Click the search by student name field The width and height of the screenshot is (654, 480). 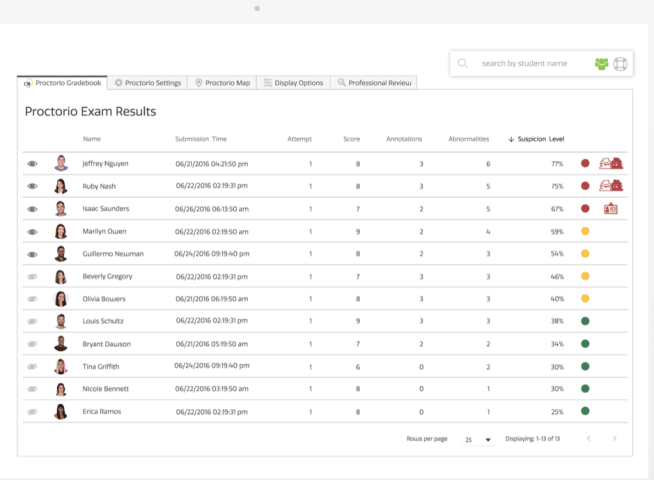coord(524,63)
